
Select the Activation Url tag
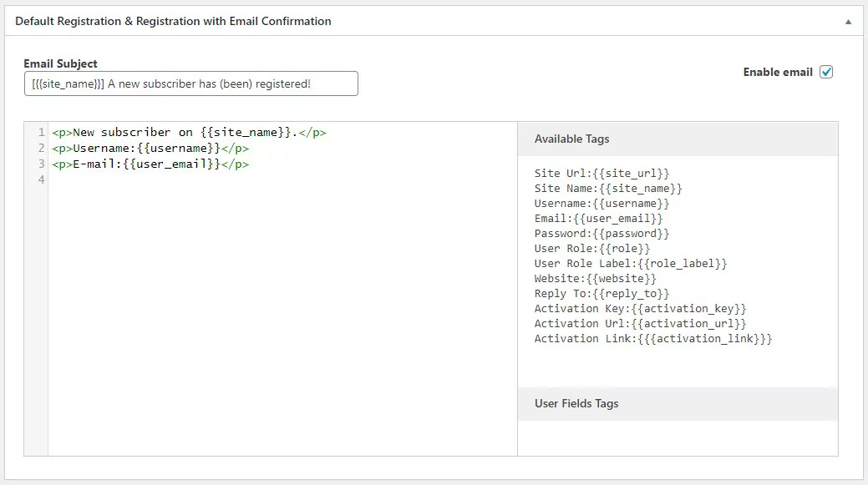click(x=640, y=323)
